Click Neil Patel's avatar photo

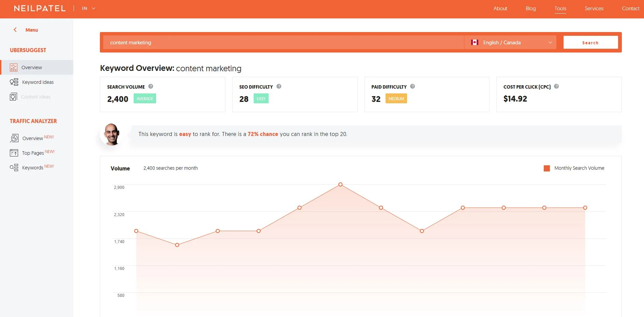[x=111, y=135]
